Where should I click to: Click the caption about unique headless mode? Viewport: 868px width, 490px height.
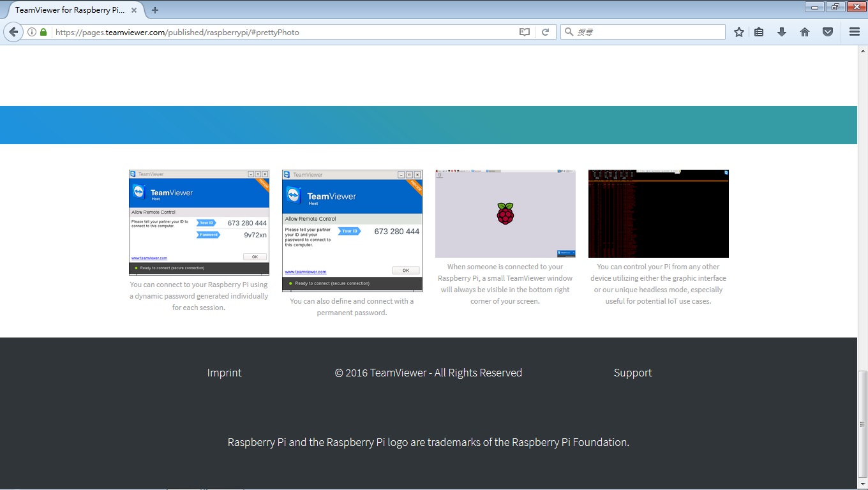coord(659,284)
